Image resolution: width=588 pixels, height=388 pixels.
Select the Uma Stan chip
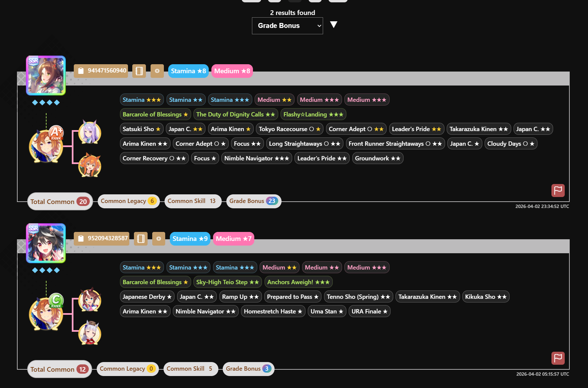pyautogui.click(x=327, y=311)
